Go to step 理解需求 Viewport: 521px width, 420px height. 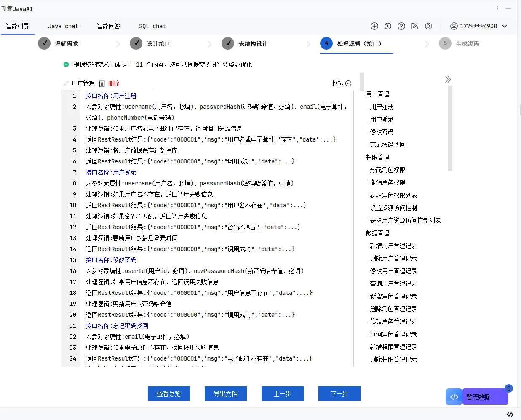pos(58,43)
